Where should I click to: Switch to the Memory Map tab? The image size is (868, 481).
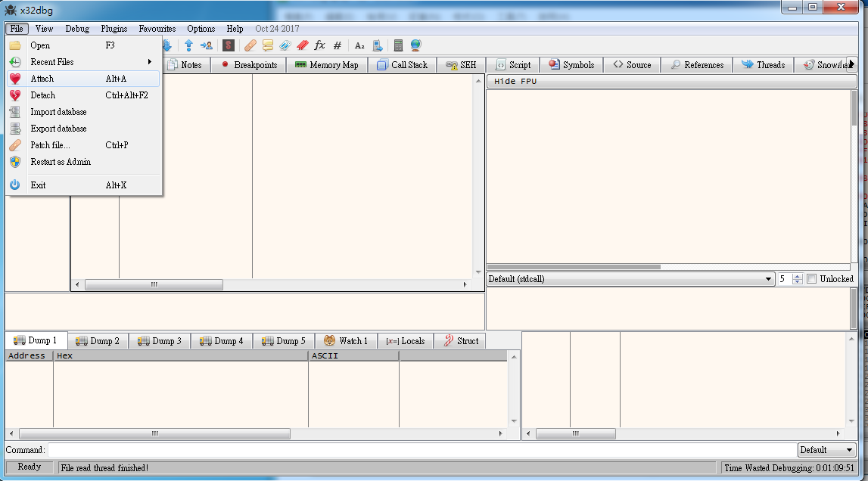pos(327,65)
